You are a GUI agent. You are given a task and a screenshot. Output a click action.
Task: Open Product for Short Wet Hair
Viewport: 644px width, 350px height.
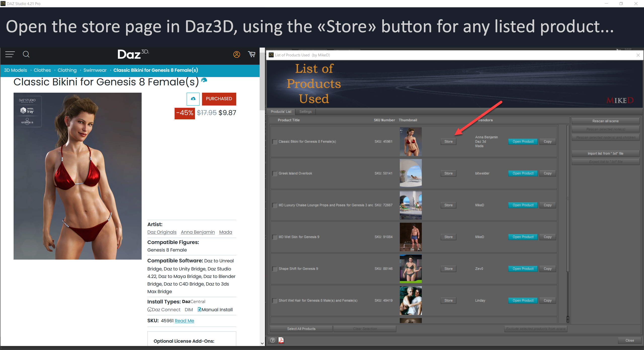pos(523,300)
